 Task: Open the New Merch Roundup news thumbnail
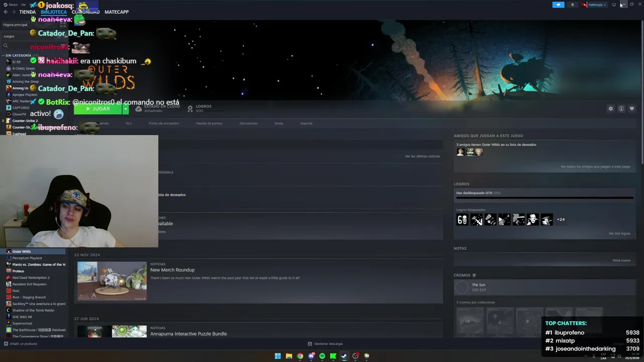click(x=112, y=281)
